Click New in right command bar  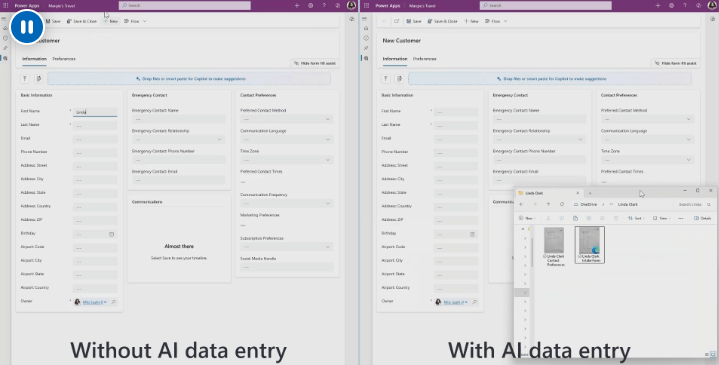tap(471, 21)
